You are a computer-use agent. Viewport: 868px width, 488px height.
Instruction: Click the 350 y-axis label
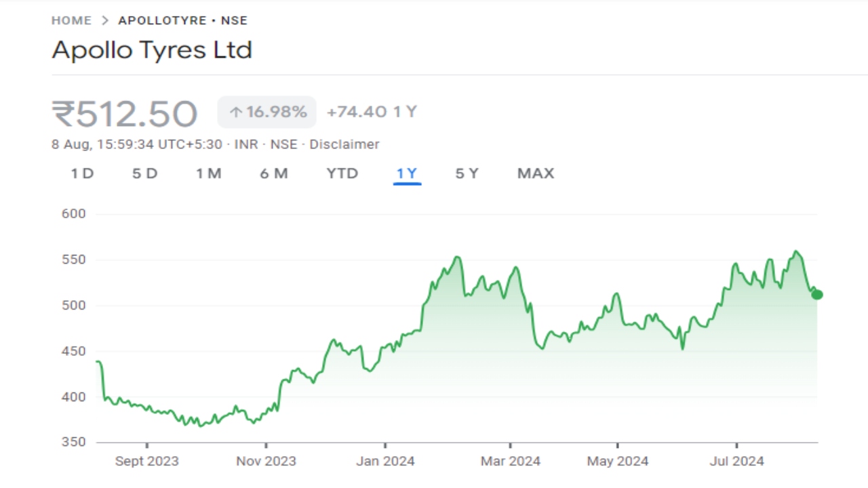[73, 443]
